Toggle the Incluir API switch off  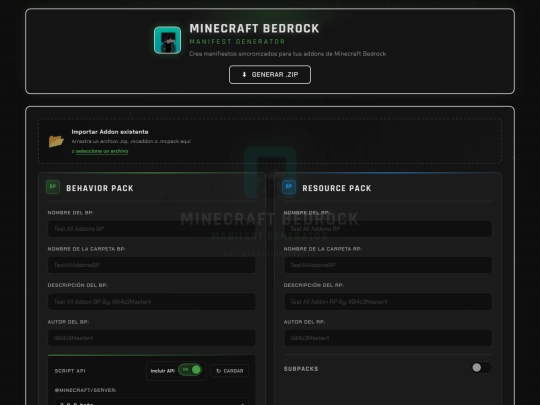coord(190,370)
